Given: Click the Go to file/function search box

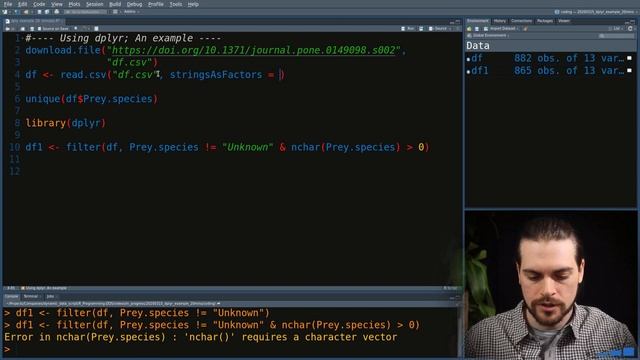Looking at the screenshot, I should point(86,12).
